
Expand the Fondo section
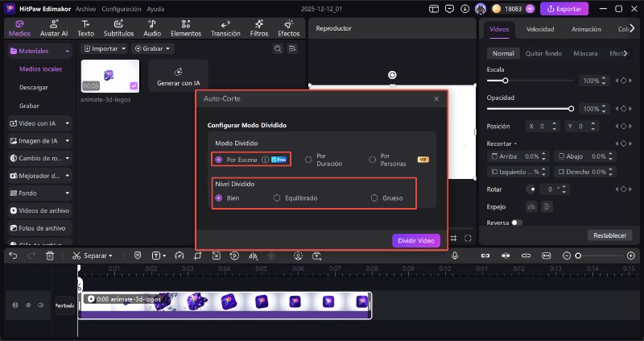coord(68,193)
